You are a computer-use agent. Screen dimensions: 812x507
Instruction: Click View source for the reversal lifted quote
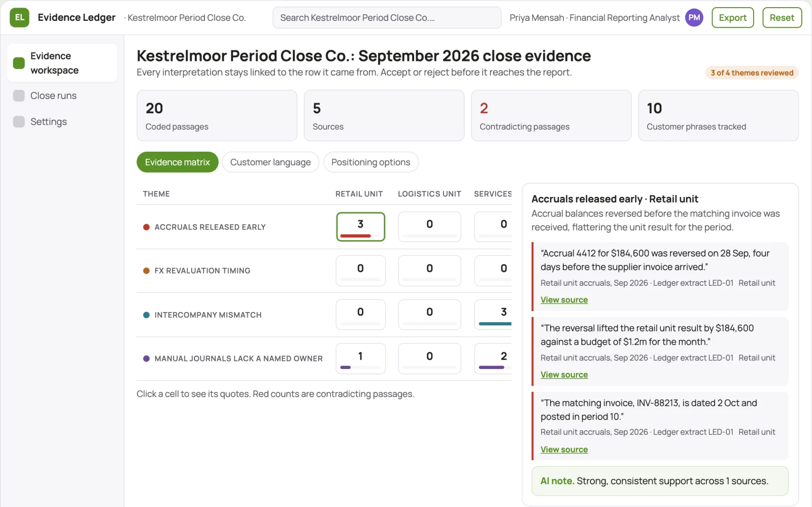point(564,375)
